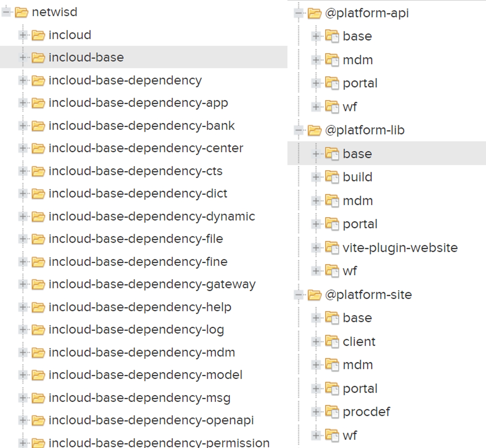Collapse the @platform-api tree node
The image size is (486, 448).
[299, 13]
